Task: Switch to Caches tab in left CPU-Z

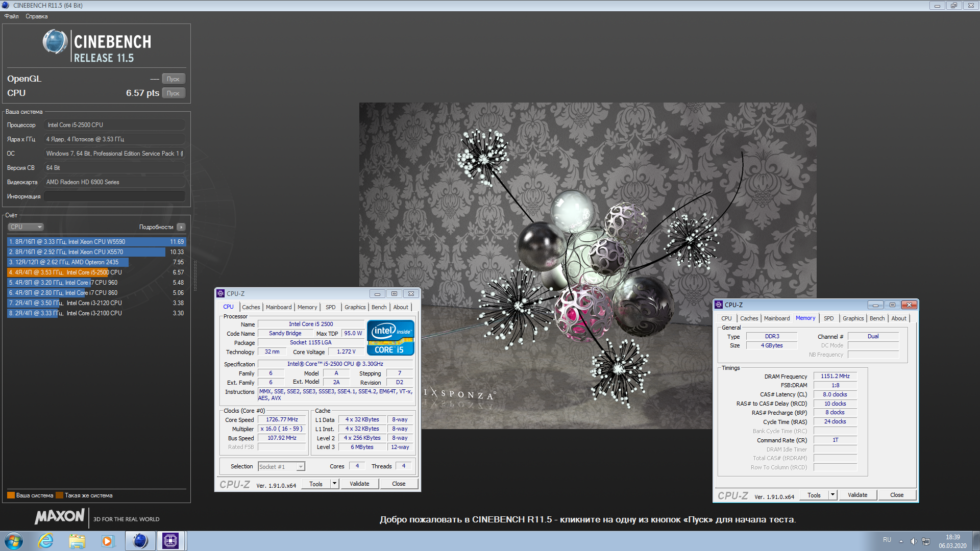Action: [x=251, y=307]
